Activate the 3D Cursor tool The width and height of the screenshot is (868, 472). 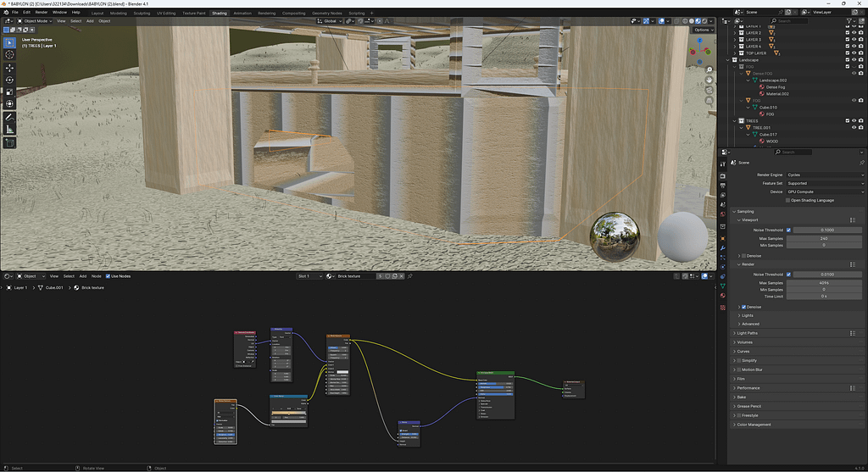[x=9, y=54]
